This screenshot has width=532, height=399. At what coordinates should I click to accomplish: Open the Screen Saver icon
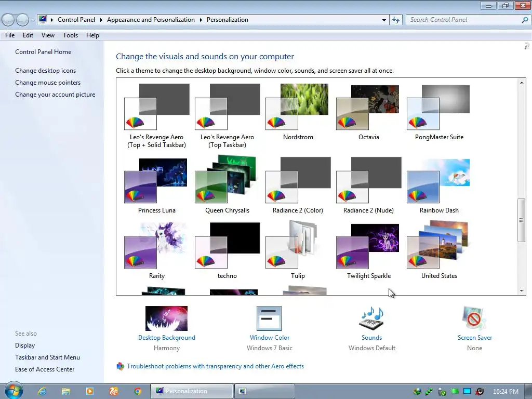(474, 318)
